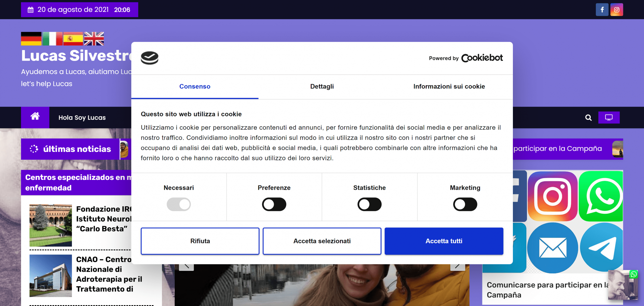The height and width of the screenshot is (306, 644).
Task: Open CNAO Centro Nazionale di Adroterapia link
Action: click(109, 274)
